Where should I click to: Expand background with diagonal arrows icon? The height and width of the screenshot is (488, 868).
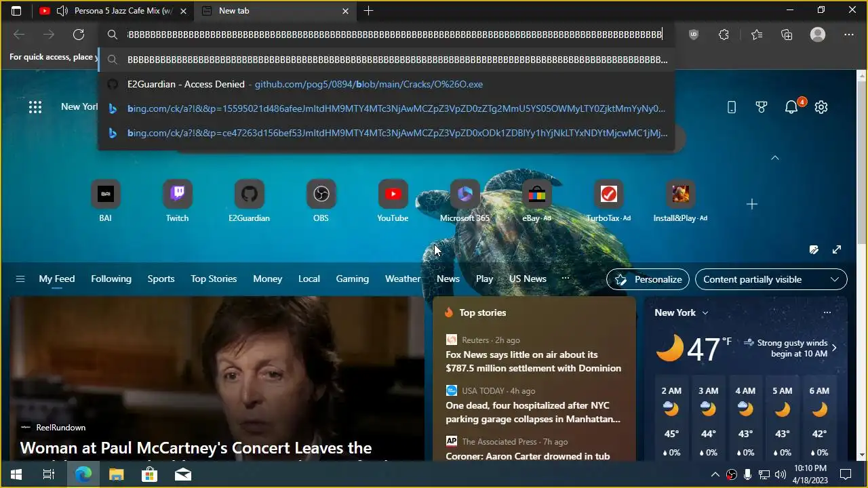[x=837, y=249]
